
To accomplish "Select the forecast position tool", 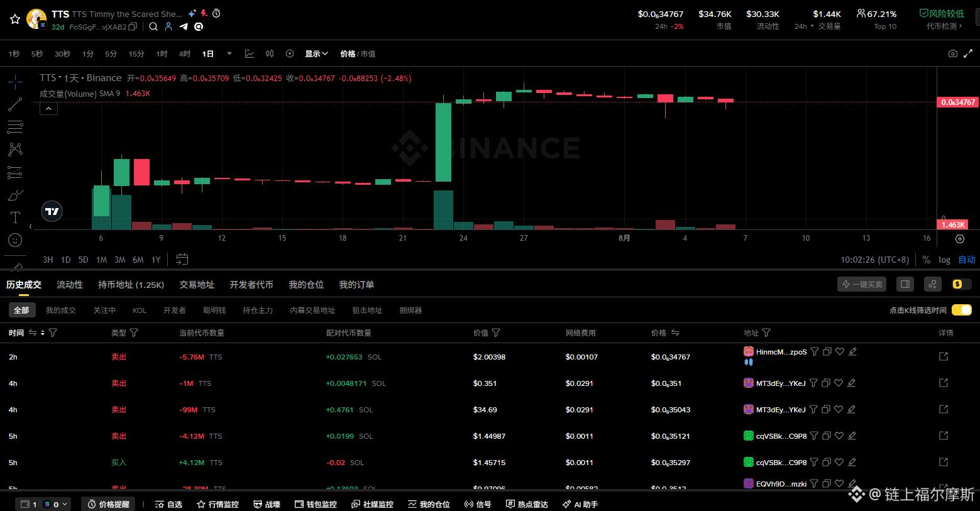I will click(x=15, y=172).
